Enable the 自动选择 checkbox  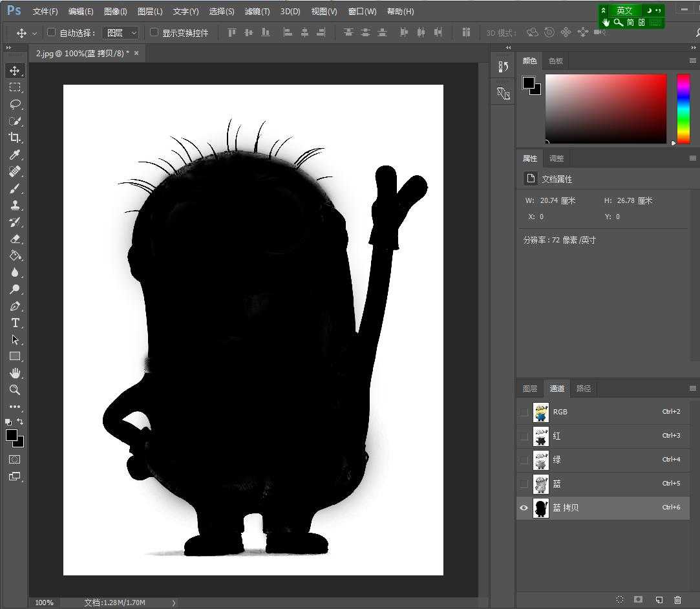click(x=52, y=32)
